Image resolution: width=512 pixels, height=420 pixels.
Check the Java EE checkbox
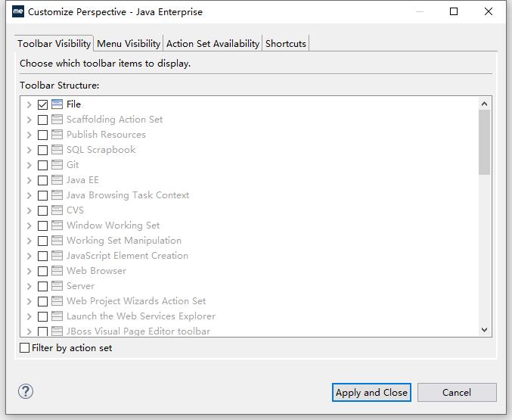point(42,180)
